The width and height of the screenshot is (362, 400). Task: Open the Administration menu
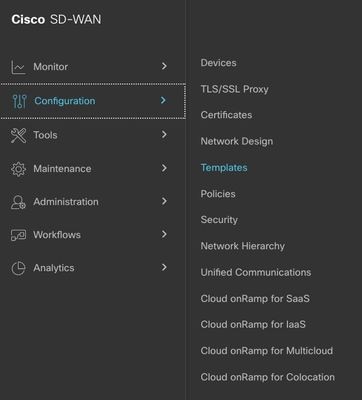click(66, 202)
